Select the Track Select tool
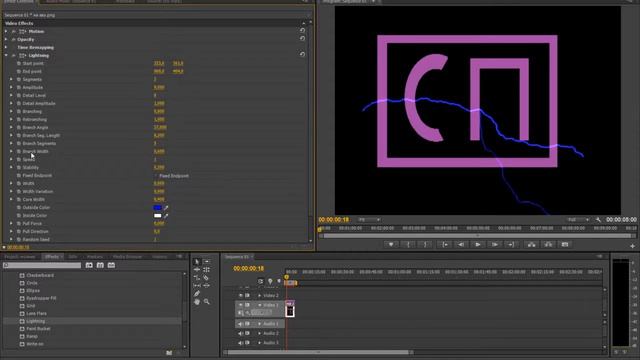Screen dimensions: 640x360 click(207, 262)
